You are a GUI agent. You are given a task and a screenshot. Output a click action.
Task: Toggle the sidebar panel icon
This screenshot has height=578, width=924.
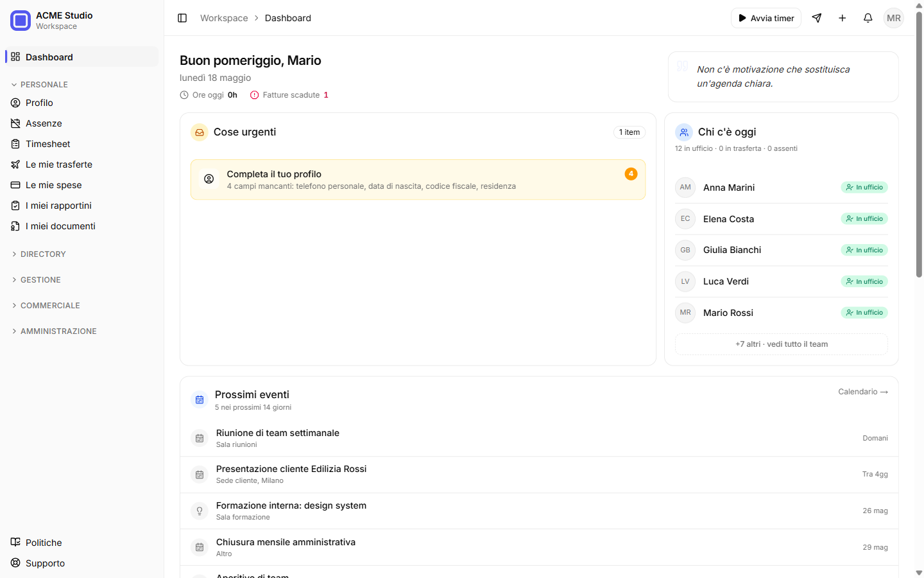point(182,18)
